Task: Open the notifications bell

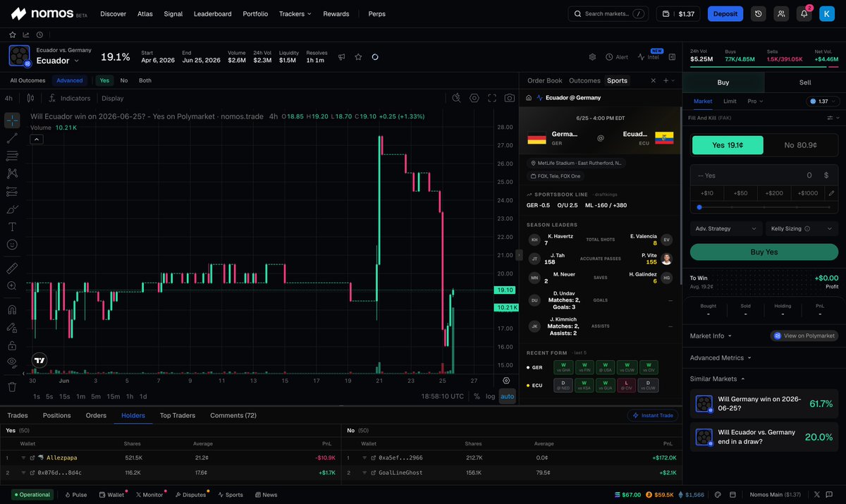Action: pos(804,13)
